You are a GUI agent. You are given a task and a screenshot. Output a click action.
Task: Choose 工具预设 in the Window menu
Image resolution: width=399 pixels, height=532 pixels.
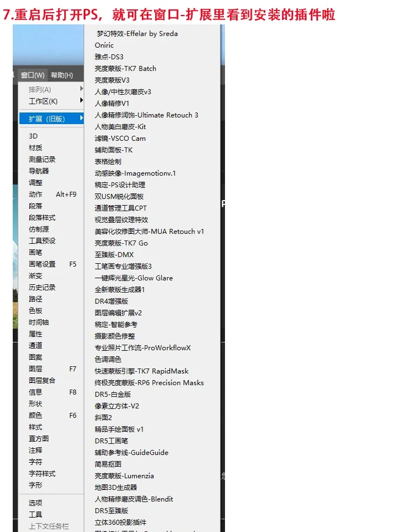42,241
